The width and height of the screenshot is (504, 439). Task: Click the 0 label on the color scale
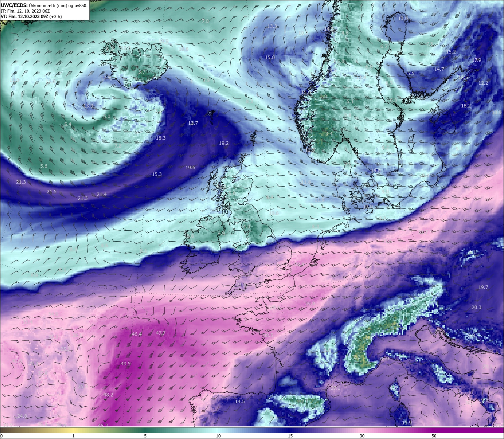2,436
